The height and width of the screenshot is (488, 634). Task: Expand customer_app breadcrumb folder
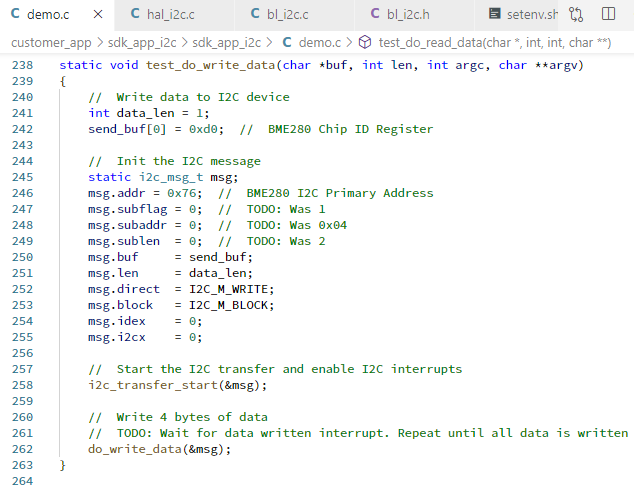coord(52,42)
